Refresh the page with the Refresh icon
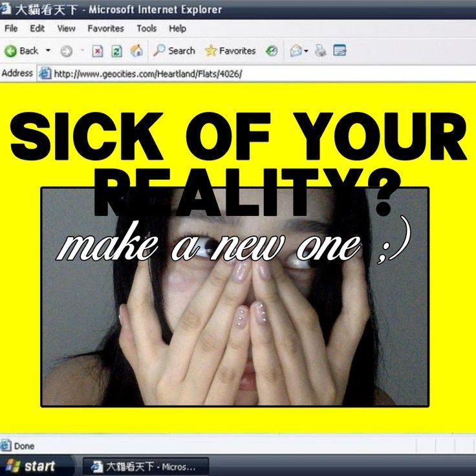Image resolution: width=476 pixels, height=476 pixels. [x=116, y=50]
